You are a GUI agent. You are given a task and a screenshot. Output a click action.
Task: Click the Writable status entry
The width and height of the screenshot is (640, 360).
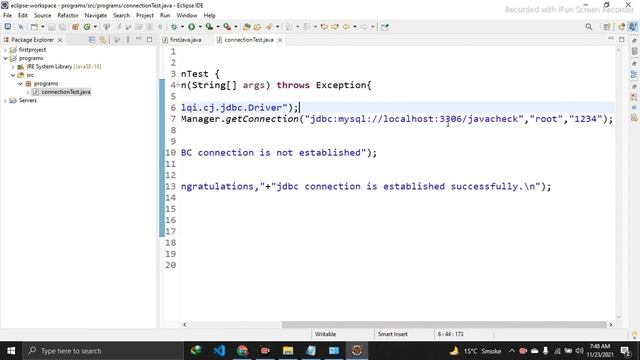[325, 334]
